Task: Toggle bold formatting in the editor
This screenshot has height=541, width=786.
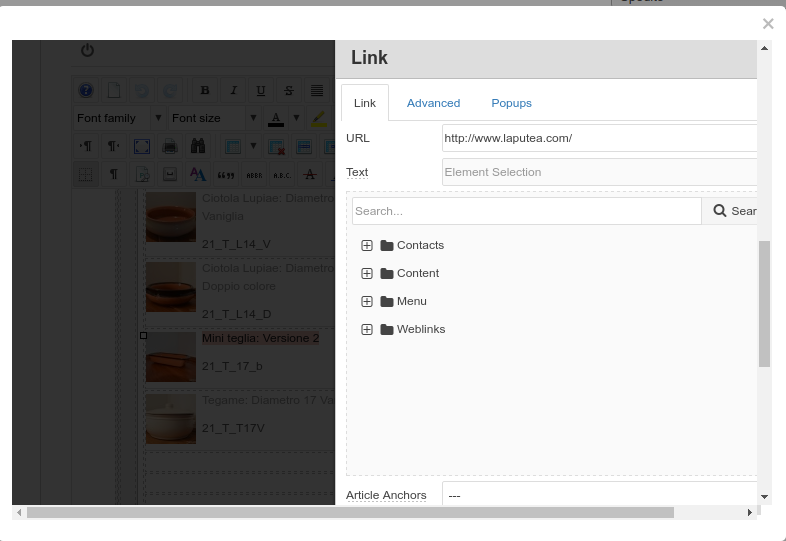Action: [x=205, y=90]
